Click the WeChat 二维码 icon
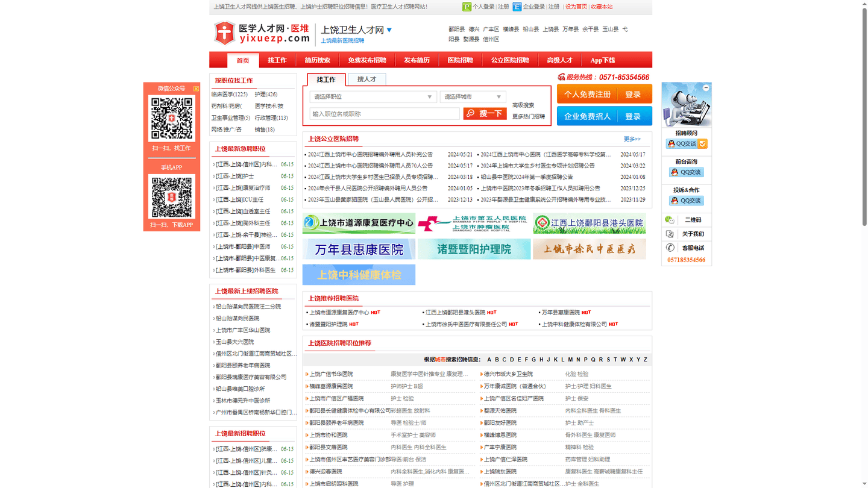This screenshot has width=868, height=488. pos(670,220)
